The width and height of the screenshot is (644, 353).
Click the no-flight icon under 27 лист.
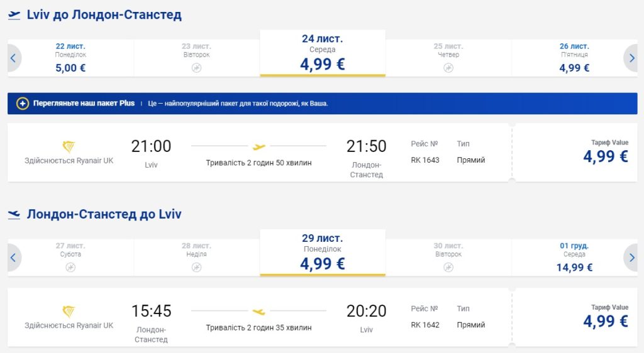(x=70, y=267)
